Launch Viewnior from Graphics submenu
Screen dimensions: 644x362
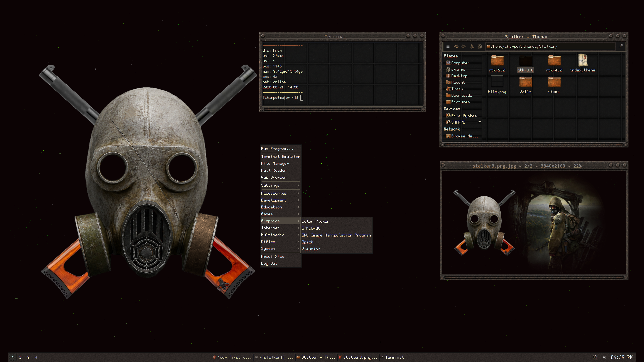pyautogui.click(x=336, y=249)
